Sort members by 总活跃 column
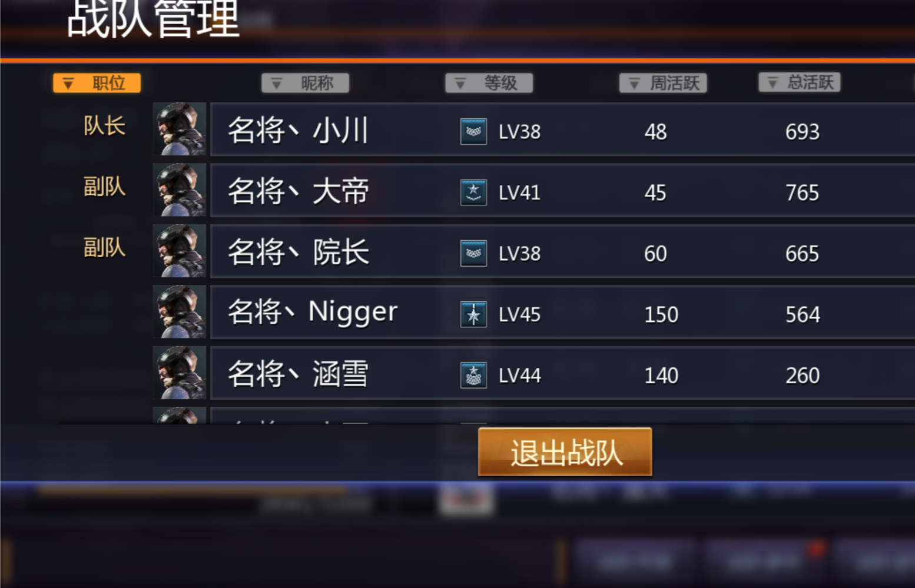This screenshot has height=588, width=915. 800,82
